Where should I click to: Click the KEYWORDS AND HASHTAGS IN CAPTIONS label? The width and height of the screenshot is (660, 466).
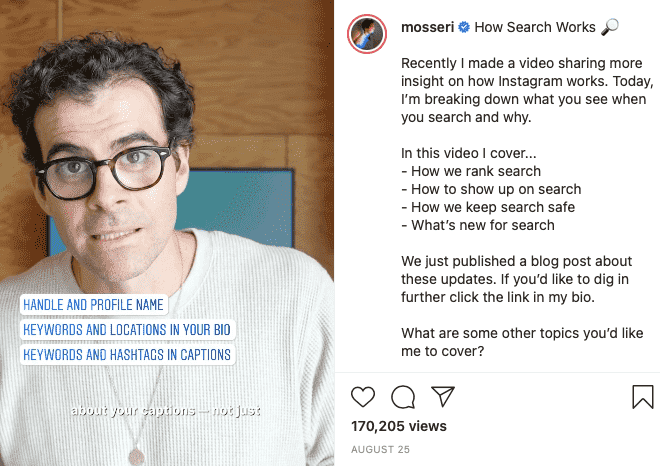coord(127,354)
